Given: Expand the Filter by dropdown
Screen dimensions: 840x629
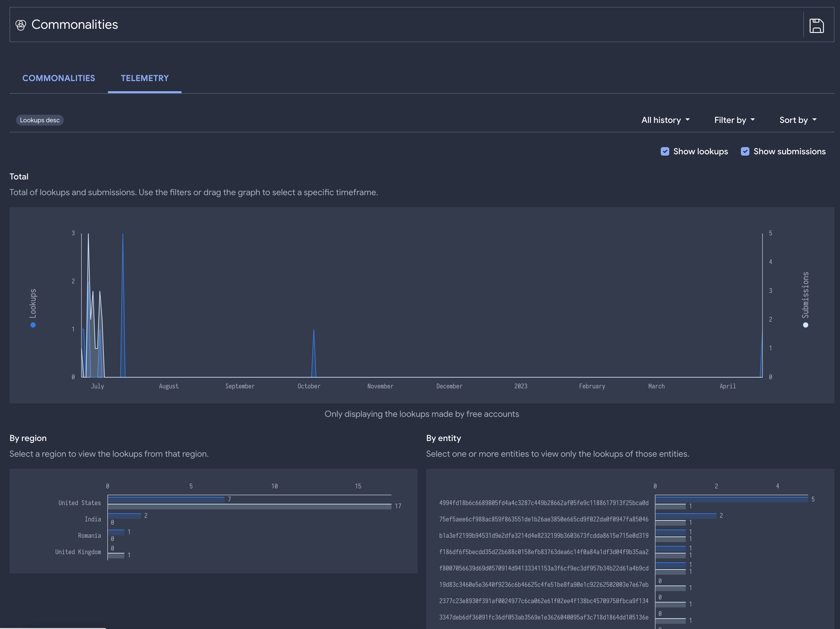Looking at the screenshot, I should [734, 120].
